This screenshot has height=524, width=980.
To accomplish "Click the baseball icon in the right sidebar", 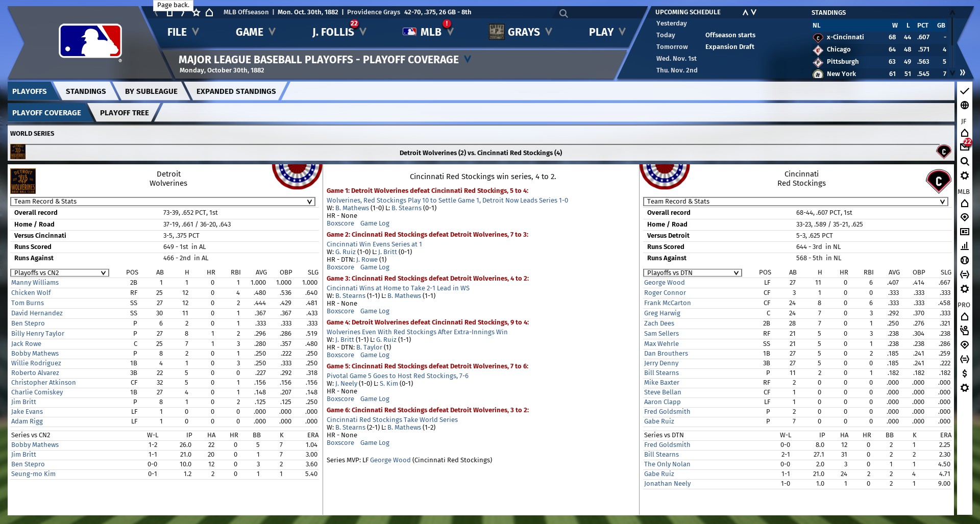I will (x=964, y=260).
